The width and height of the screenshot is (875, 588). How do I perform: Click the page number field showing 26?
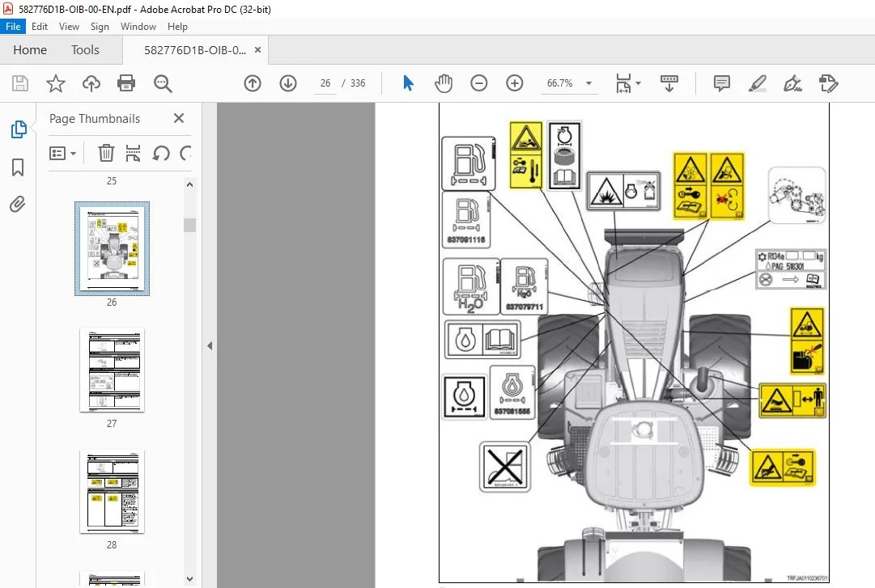pos(325,83)
